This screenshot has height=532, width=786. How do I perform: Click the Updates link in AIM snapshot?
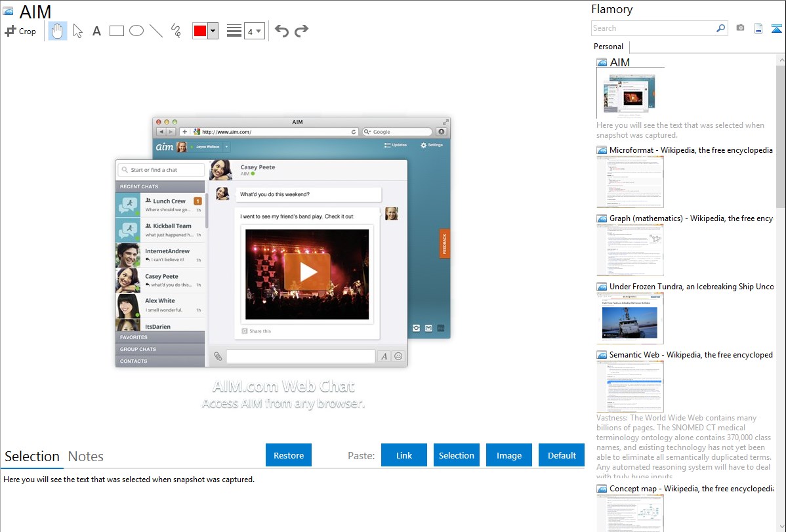click(x=396, y=145)
